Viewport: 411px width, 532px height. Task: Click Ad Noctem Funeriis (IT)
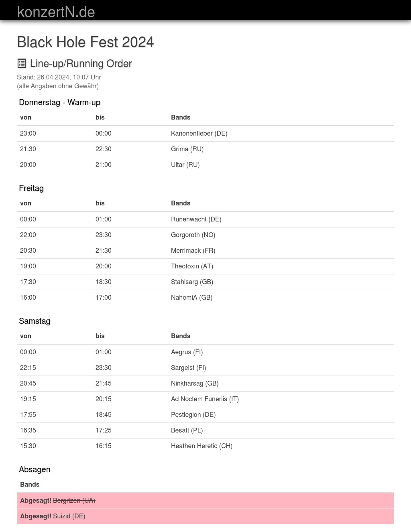point(205,399)
